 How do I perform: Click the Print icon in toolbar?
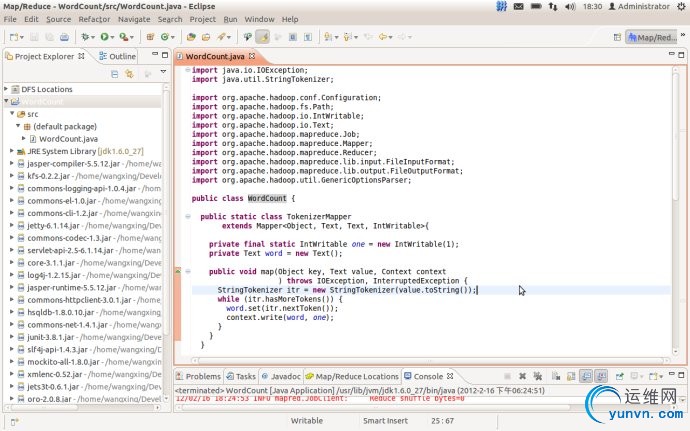click(64, 37)
